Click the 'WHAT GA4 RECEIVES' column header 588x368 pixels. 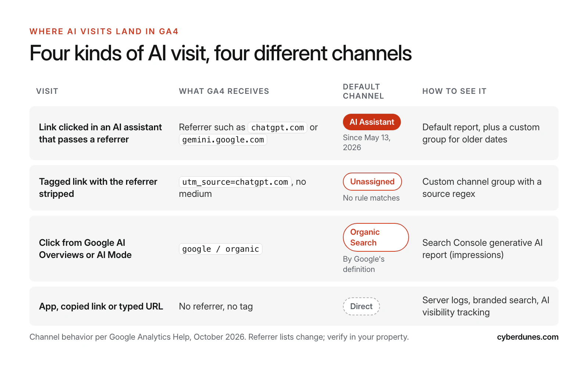coord(224,91)
